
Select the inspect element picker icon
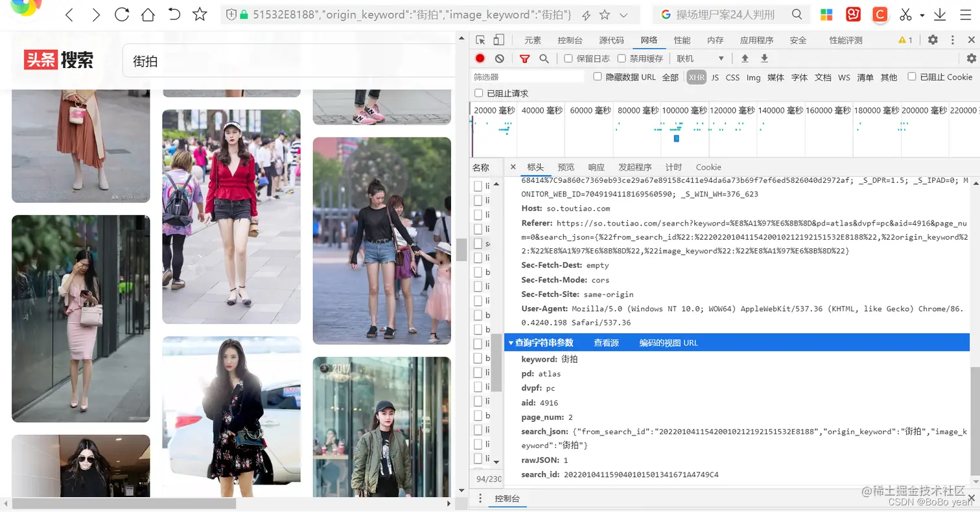click(x=480, y=40)
